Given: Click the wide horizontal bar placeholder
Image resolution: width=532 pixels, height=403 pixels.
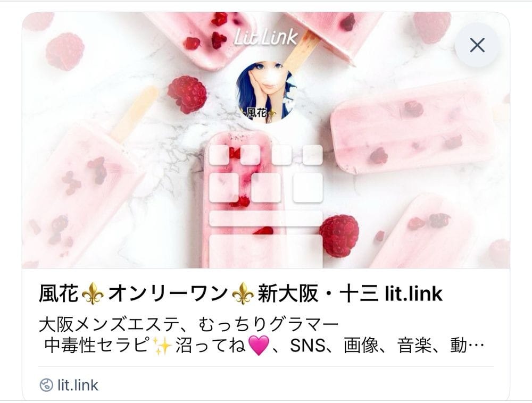Looking at the screenshot, I should (265, 219).
